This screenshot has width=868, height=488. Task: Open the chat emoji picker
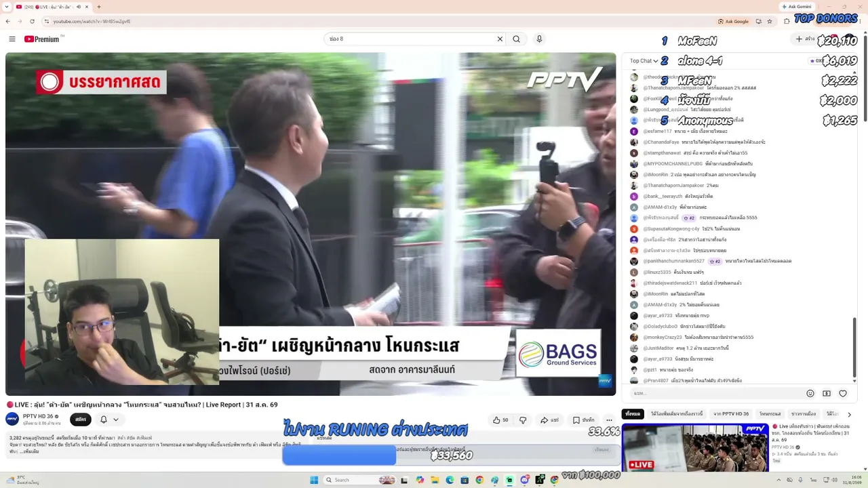[x=810, y=393]
